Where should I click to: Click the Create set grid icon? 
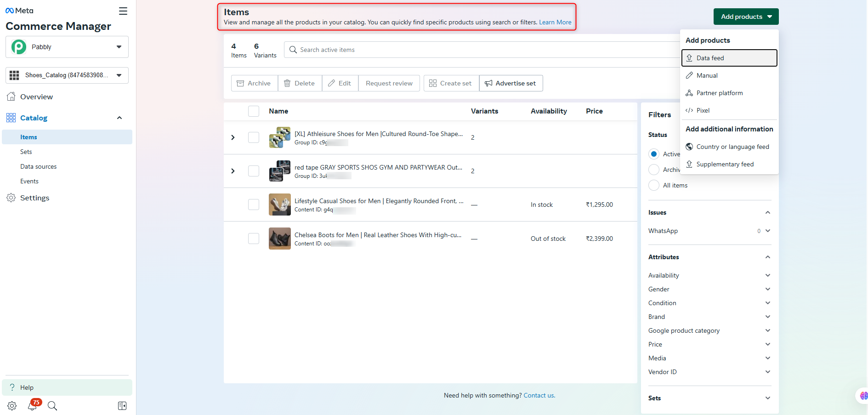tap(433, 83)
